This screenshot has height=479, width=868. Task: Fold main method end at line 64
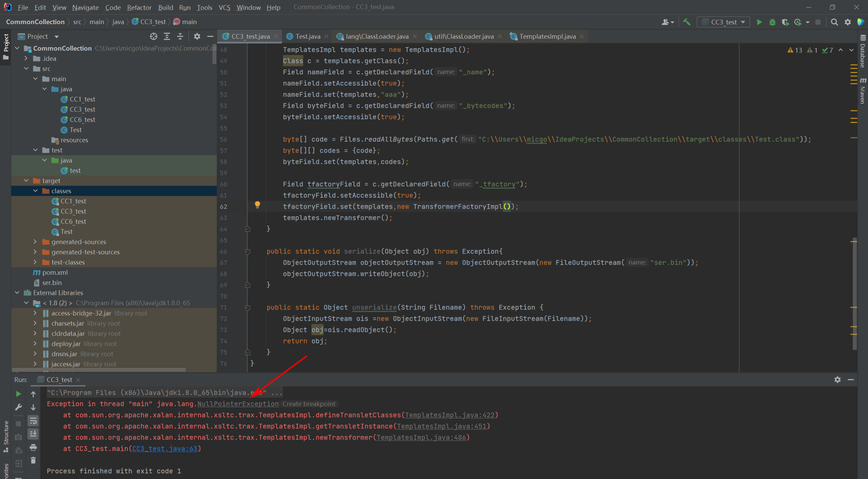coord(248,229)
